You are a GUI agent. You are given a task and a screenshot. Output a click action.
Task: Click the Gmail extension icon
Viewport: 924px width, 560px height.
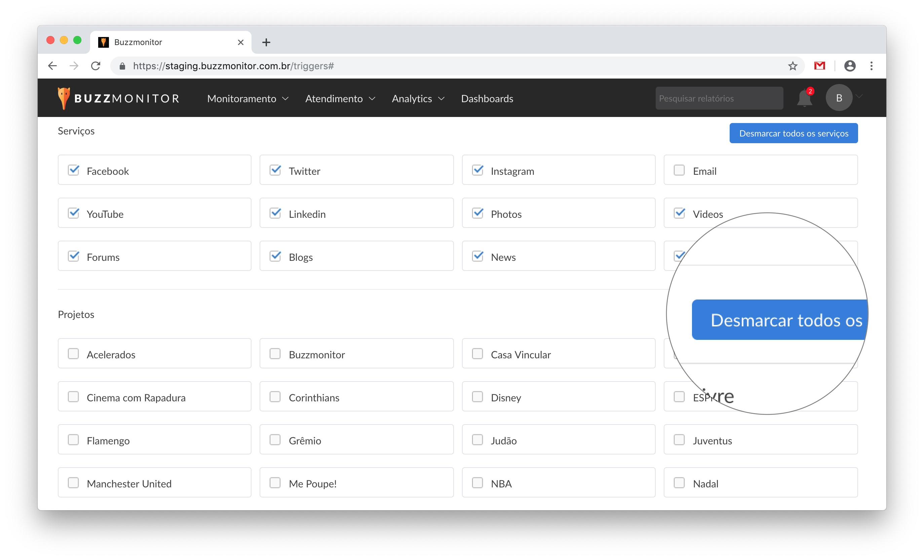(x=819, y=66)
